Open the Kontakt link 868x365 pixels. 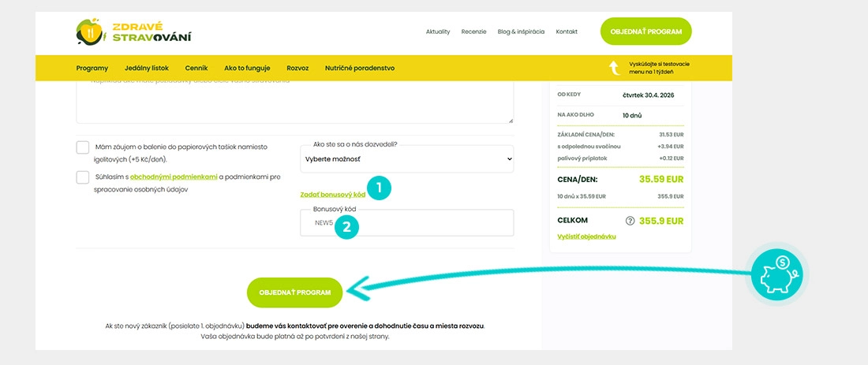click(x=567, y=32)
